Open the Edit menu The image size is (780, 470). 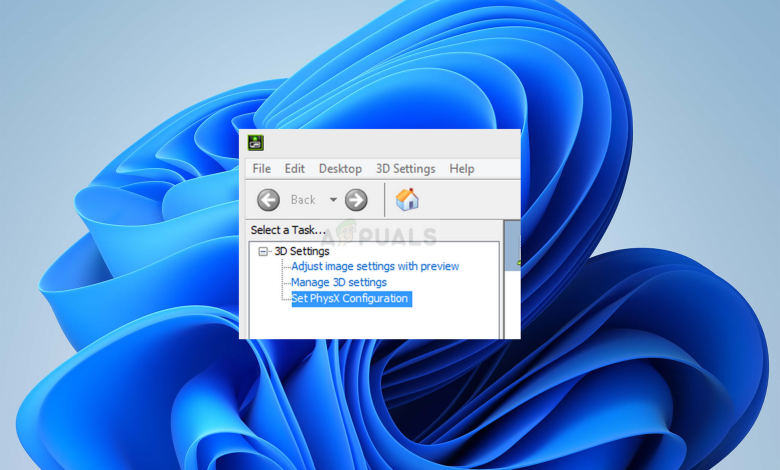click(294, 169)
